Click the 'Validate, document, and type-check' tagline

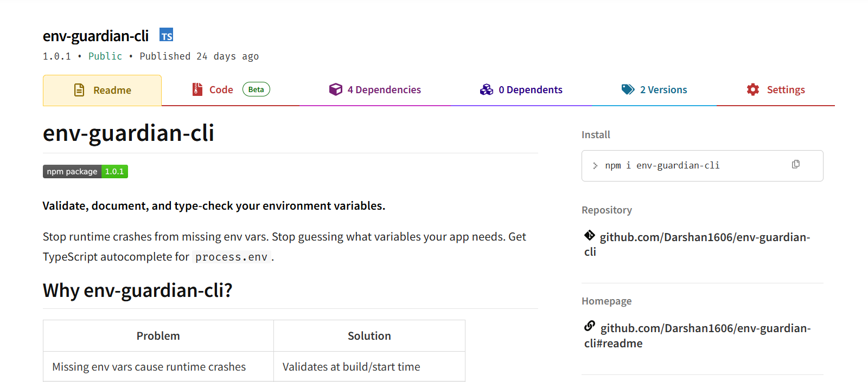[214, 206]
